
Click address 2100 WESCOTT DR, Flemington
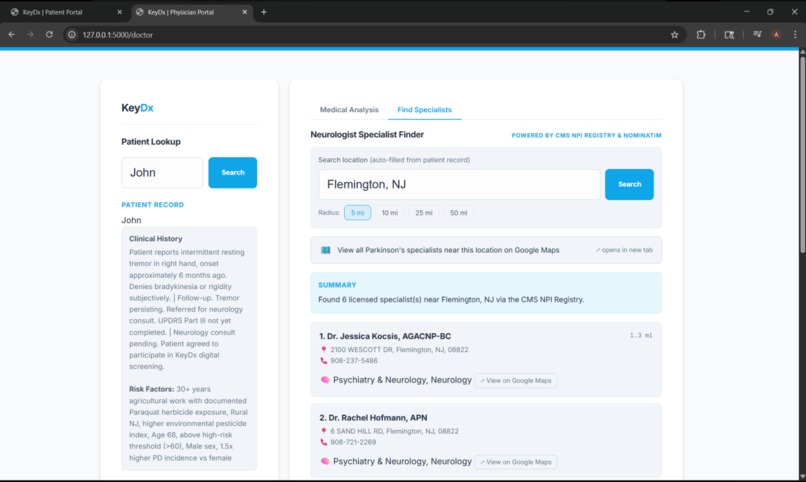coord(399,349)
